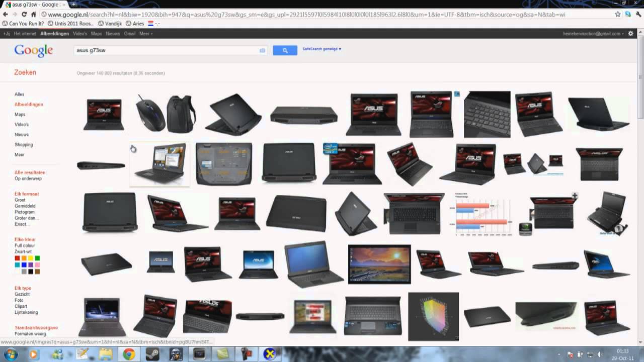
Task: Expand the Meer dropdown in top black bar
Action: [146, 34]
